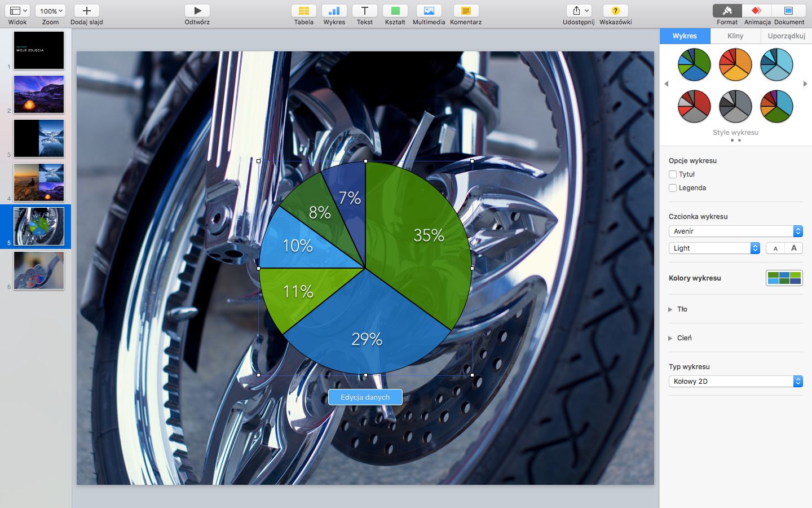This screenshot has height=508, width=812.
Task: Start the slideshow with Odtwórz
Action: pos(197,11)
